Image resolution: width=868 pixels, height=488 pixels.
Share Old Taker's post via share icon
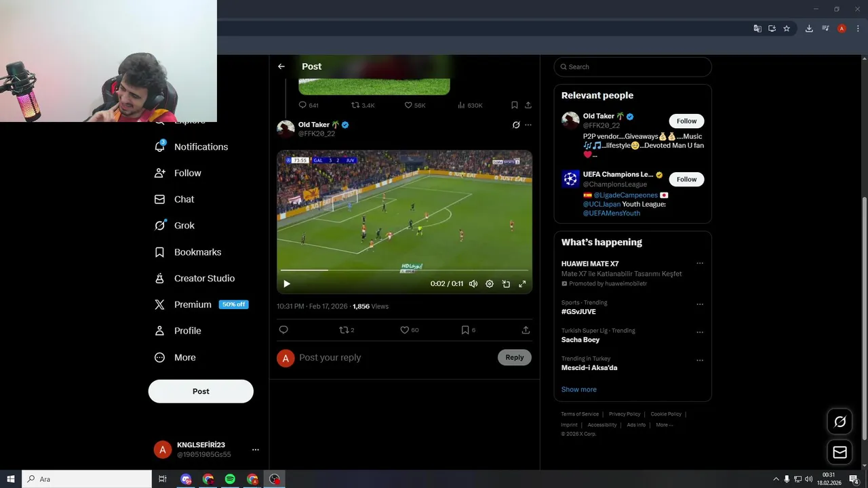pyautogui.click(x=526, y=330)
